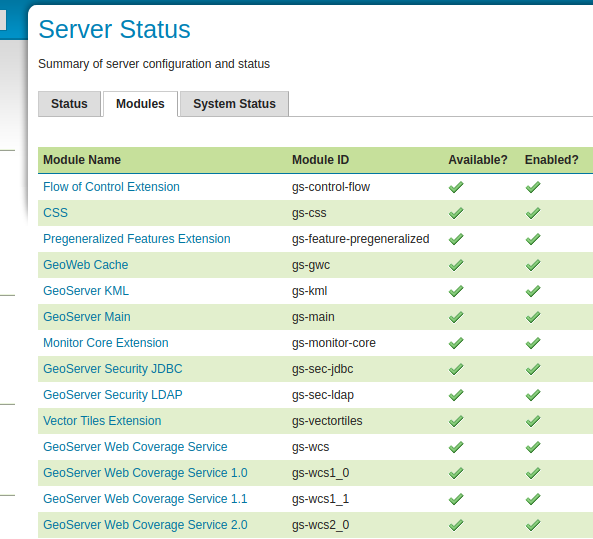Open Pregeneralized Features Extension link
This screenshot has height=539, width=593.
tap(137, 239)
